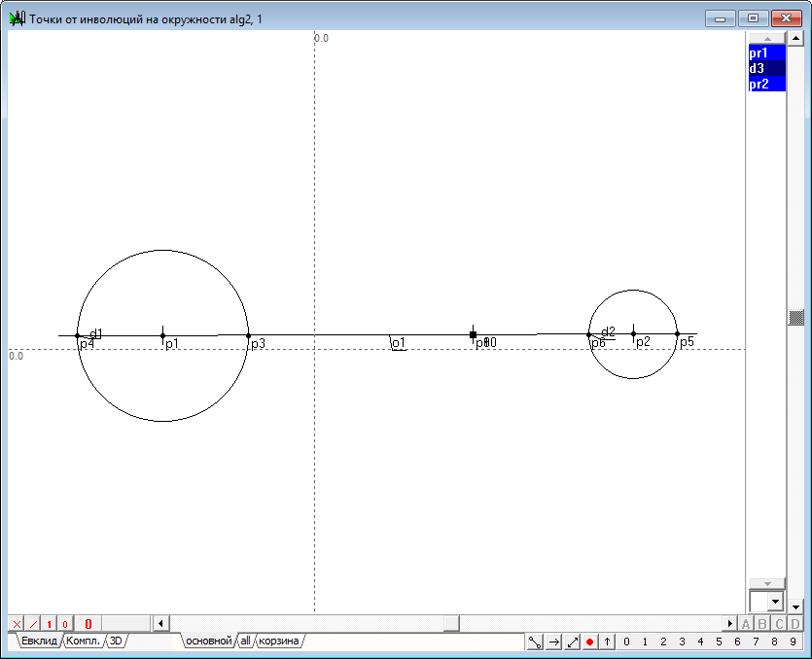This screenshot has width=812, height=659.
Task: Click point p6 on small circle's left
Action: (x=588, y=334)
